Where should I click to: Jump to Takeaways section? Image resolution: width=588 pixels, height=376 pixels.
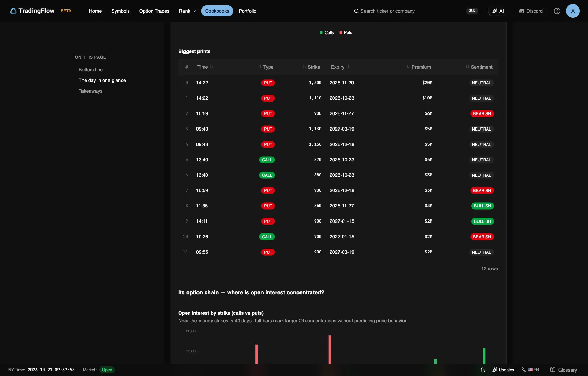90,91
